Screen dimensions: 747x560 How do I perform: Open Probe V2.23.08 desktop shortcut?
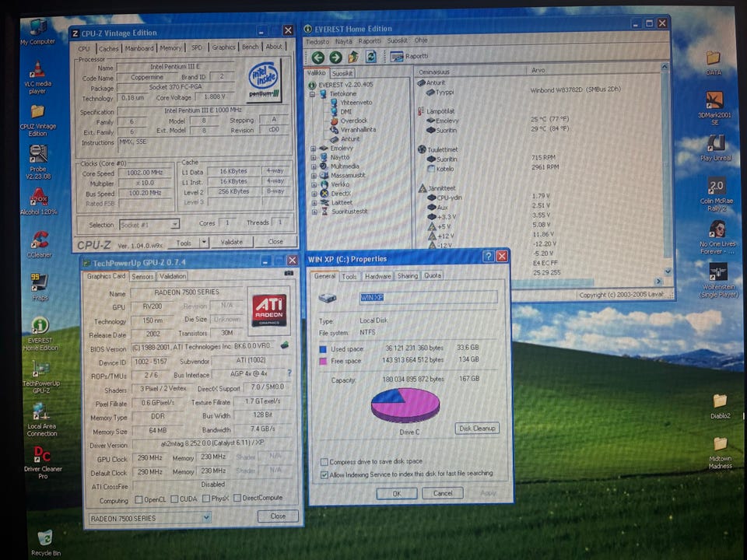(38, 162)
